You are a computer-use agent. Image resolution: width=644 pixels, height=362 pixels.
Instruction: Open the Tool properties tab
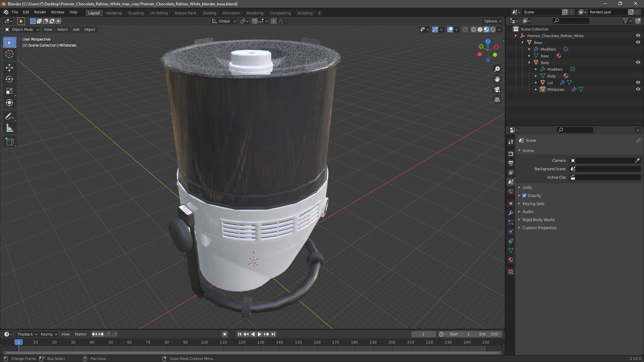click(511, 142)
